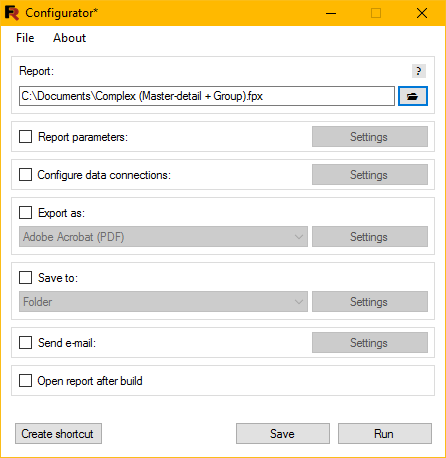Minimize the Configurator window
The image size is (446, 458).
331,13
